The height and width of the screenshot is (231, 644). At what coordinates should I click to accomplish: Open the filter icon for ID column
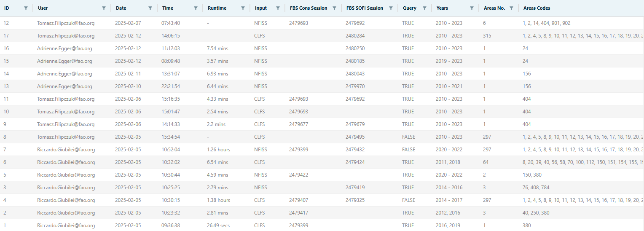26,8
